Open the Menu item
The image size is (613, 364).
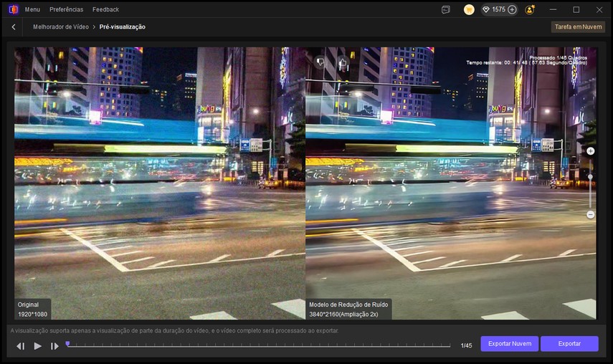point(32,9)
